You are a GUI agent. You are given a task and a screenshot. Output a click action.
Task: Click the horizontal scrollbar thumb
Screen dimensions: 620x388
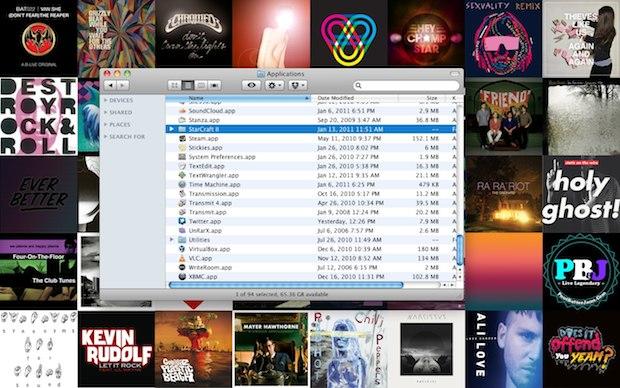coord(286,285)
